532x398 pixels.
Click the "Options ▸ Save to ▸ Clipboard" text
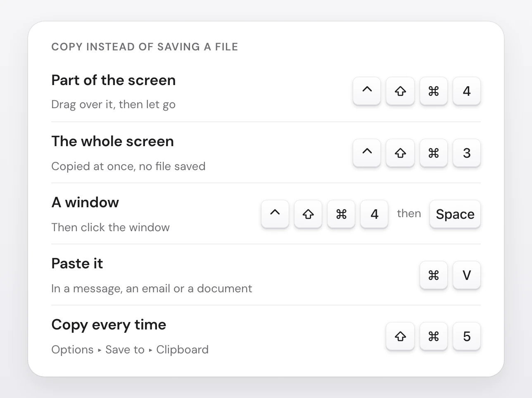pos(130,349)
